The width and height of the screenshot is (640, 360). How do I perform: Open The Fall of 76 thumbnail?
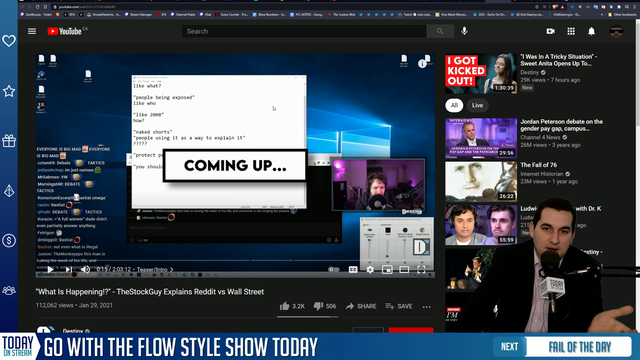(x=481, y=182)
